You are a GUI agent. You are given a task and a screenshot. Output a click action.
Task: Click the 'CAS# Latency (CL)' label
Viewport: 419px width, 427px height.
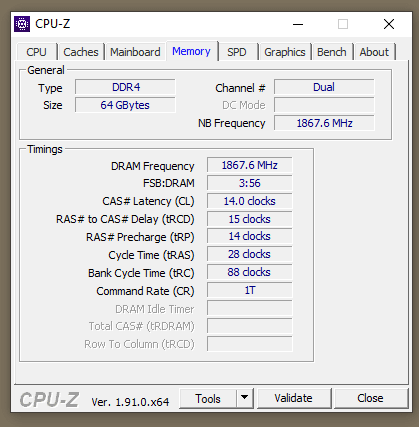pos(148,201)
